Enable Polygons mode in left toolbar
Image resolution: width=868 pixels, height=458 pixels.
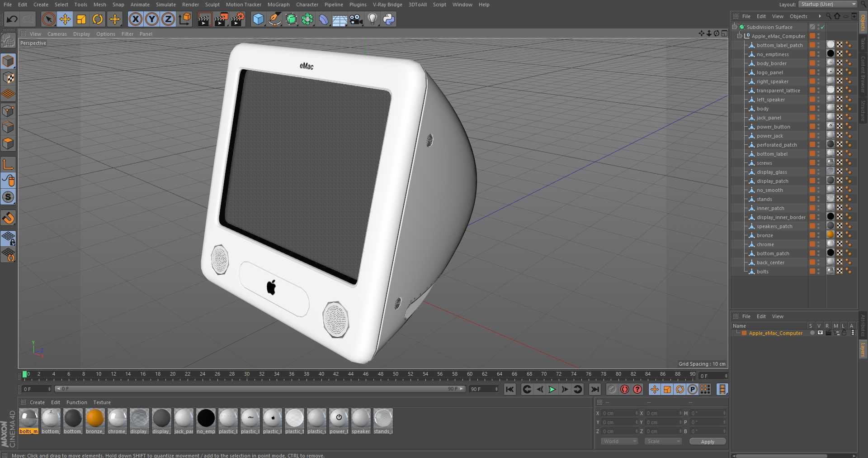point(8,144)
